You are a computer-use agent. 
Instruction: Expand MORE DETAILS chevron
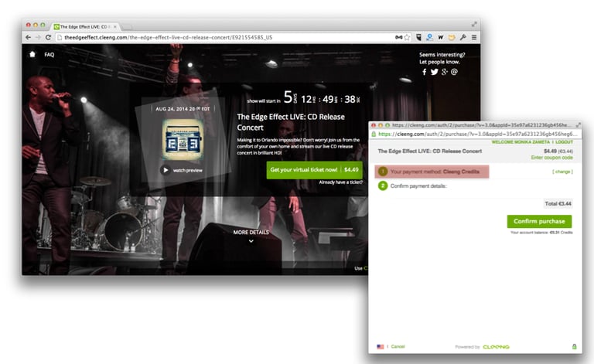click(x=251, y=241)
